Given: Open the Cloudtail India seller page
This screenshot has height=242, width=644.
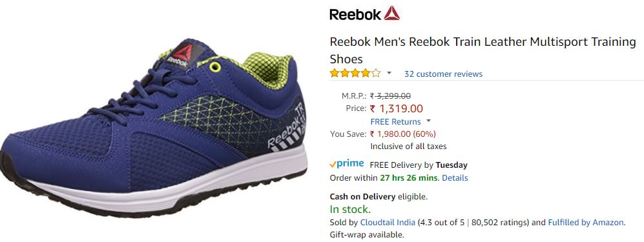Looking at the screenshot, I should (x=388, y=222).
